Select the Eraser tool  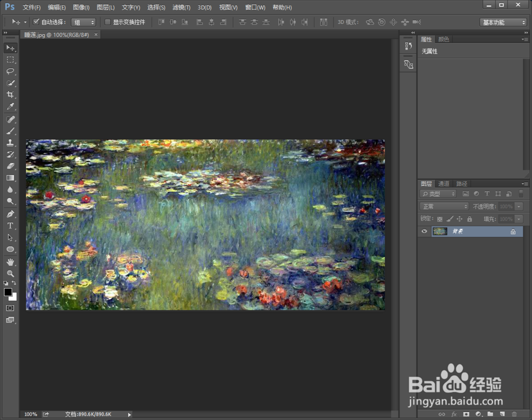pyautogui.click(x=10, y=166)
